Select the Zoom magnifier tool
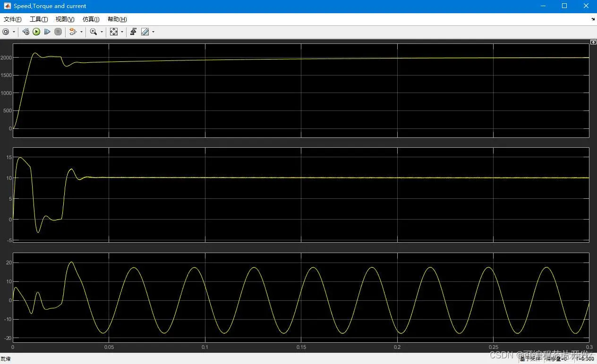 pyautogui.click(x=94, y=32)
